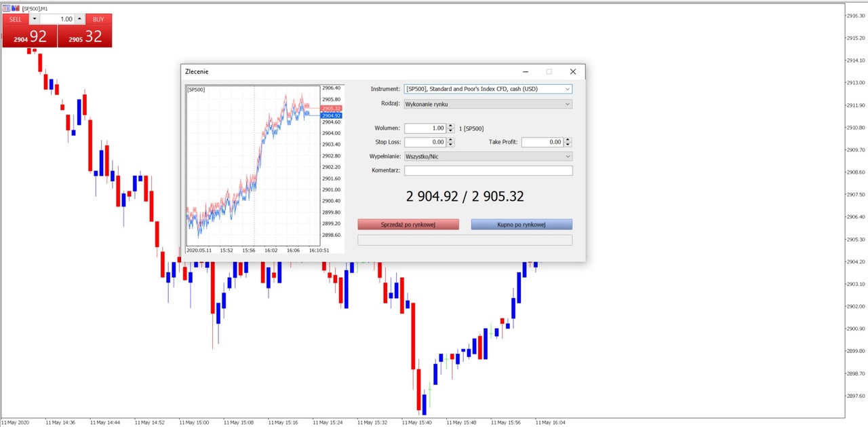Click '11 May 2020' on the time axis
The image size is (868, 427).
pyautogui.click(x=16, y=422)
